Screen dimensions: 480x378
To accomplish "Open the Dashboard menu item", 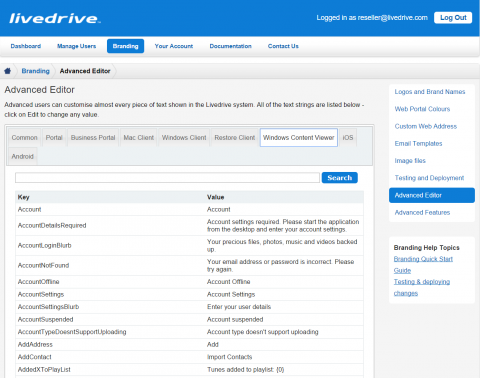I will point(26,46).
